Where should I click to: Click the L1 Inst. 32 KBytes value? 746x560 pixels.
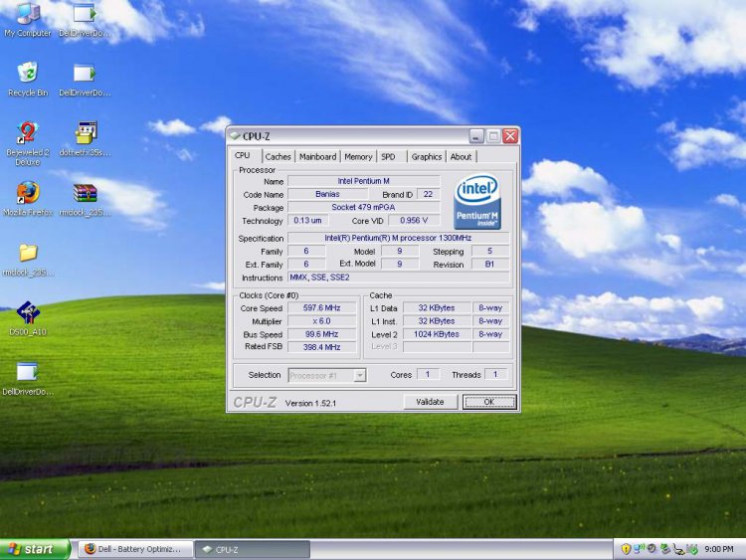[x=437, y=321]
